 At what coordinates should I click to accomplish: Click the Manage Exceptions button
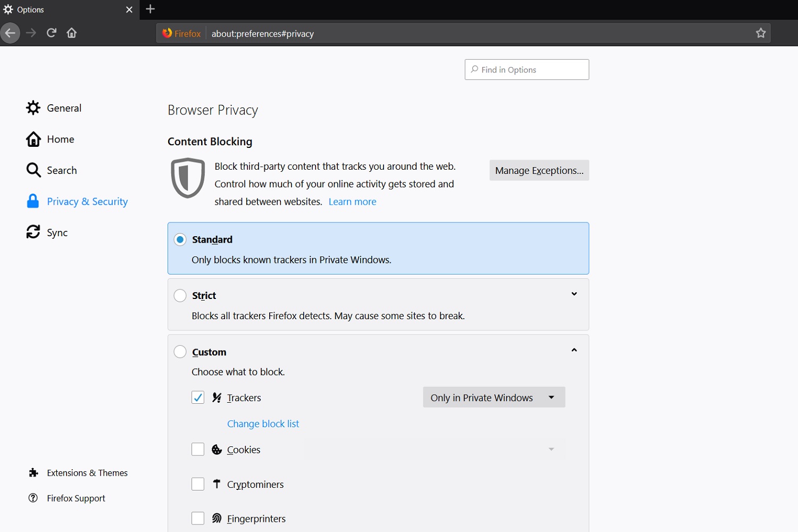coord(539,170)
